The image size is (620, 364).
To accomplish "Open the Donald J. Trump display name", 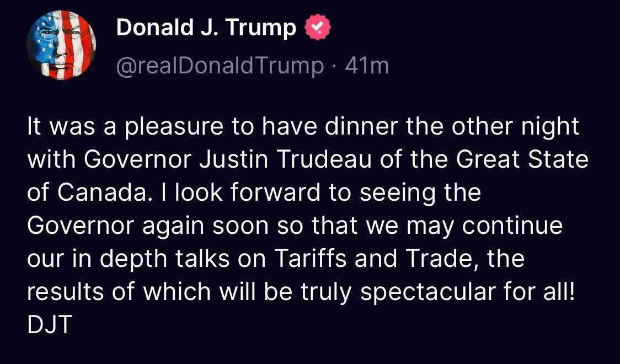I will coord(206,28).
